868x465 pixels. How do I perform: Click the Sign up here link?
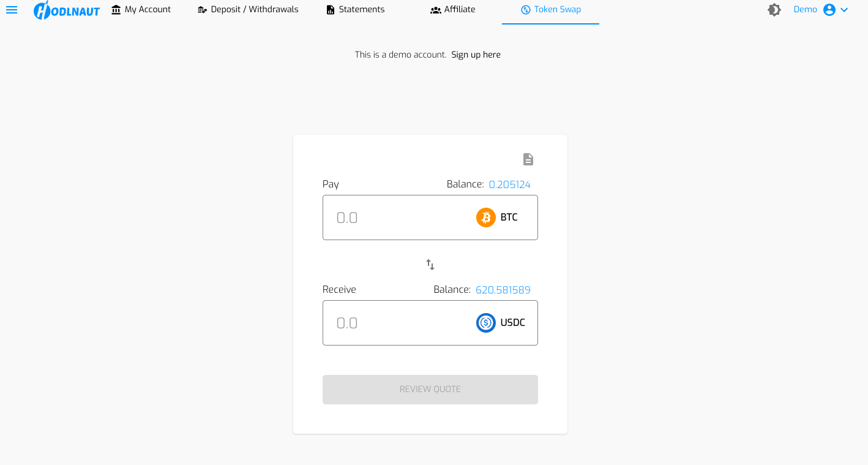tap(476, 55)
